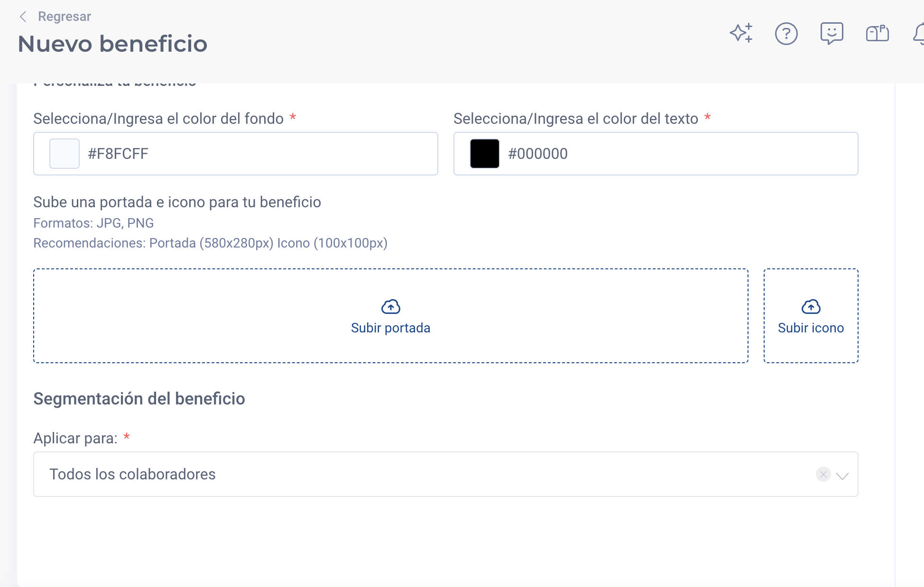924x587 pixels.
Task: Go back using the Regresar link
Action: 64,16
